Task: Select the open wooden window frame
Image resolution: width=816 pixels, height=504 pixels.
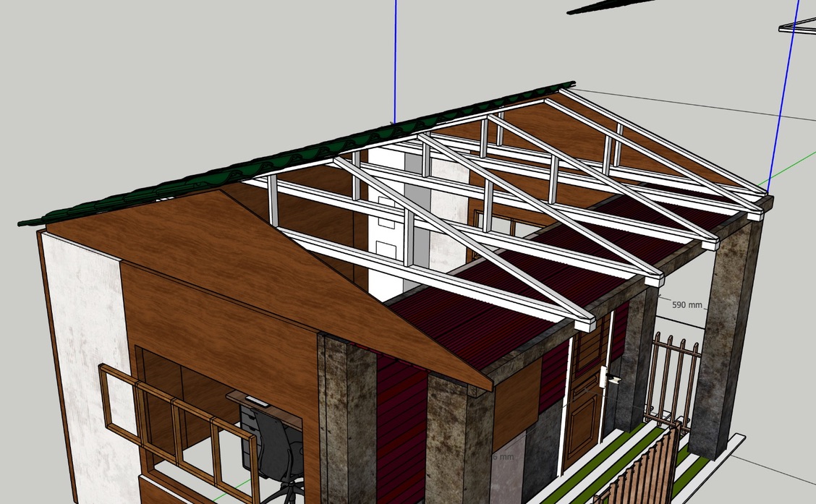Action: point(179,433)
